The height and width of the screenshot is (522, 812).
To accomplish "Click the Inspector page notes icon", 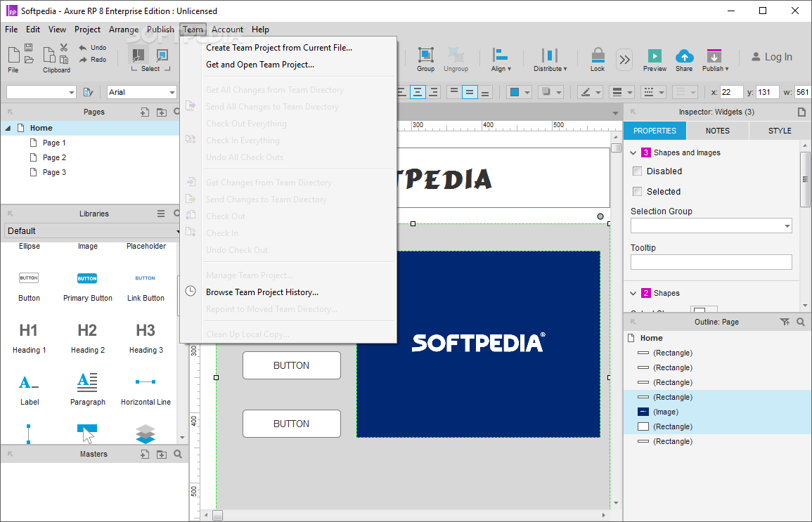I will click(x=801, y=112).
